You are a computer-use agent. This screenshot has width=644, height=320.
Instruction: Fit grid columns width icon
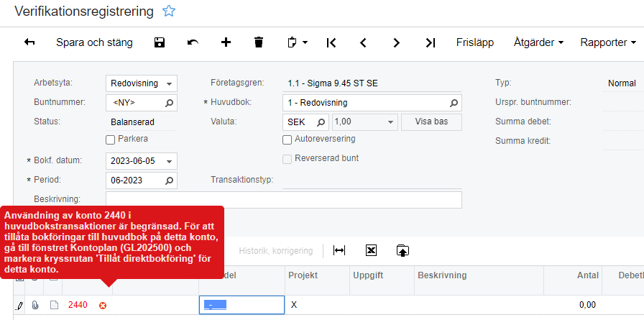339,250
